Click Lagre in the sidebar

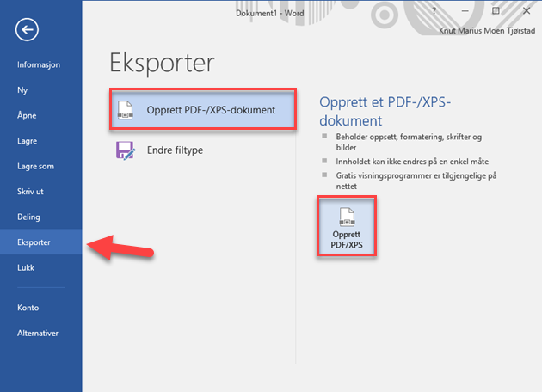tap(28, 141)
